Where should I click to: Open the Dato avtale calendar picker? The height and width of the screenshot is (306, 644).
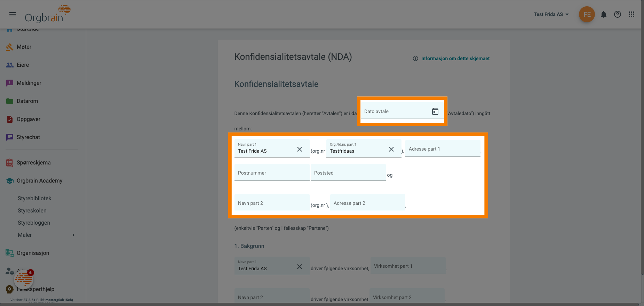[x=435, y=111]
